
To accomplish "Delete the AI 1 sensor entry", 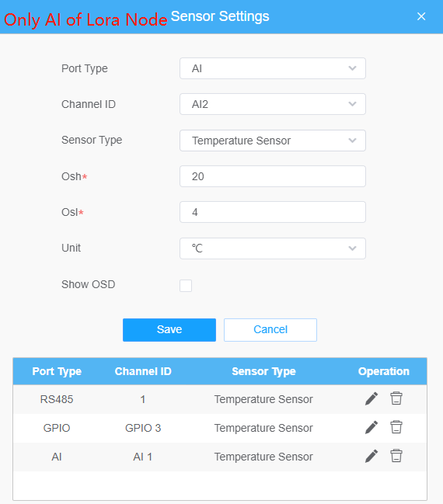I will tap(396, 456).
